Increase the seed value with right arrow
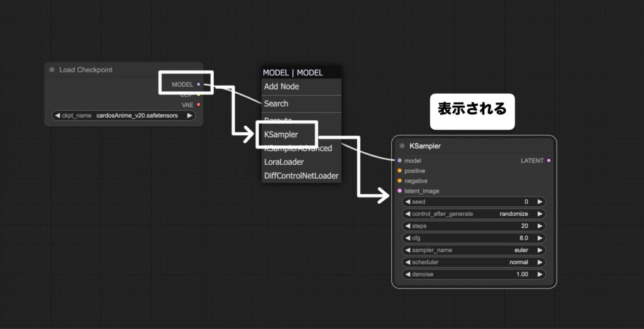 tap(540, 202)
